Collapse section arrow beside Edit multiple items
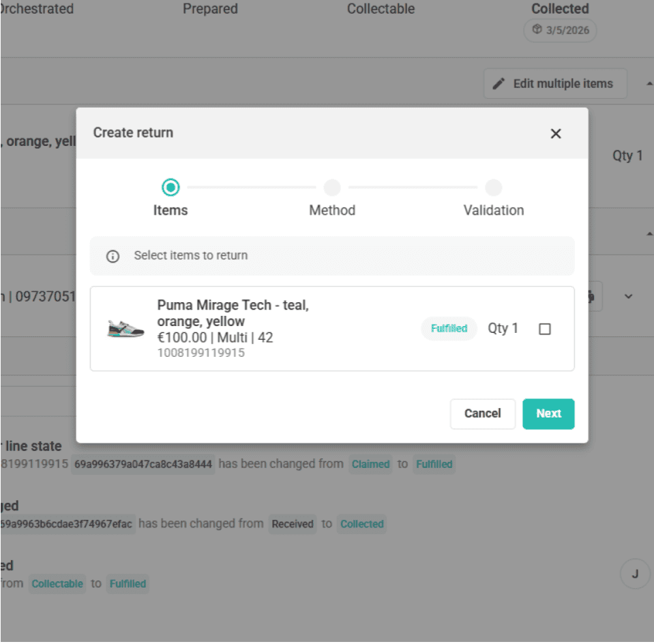654x644 pixels. point(649,84)
